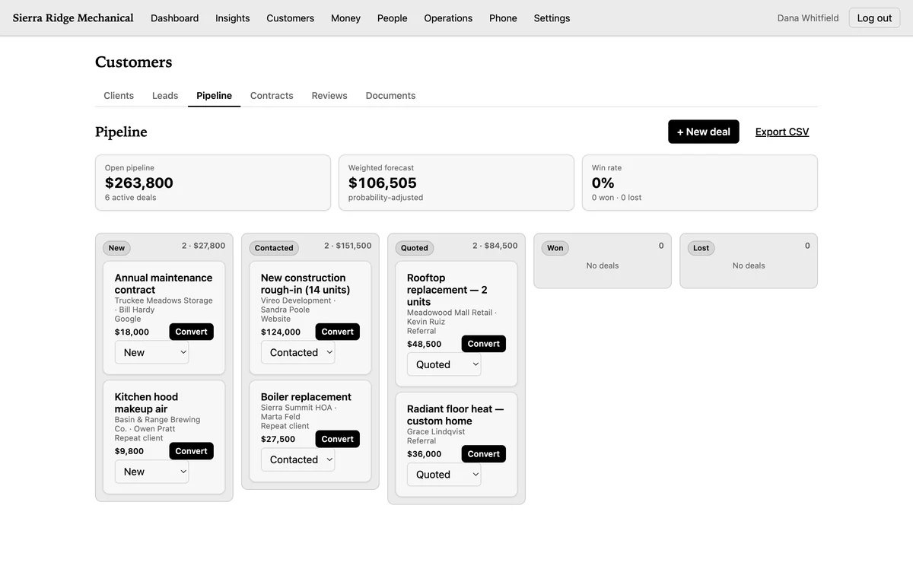Image resolution: width=913 pixels, height=588 pixels.
Task: Click the Export CSV link
Action: click(x=782, y=132)
